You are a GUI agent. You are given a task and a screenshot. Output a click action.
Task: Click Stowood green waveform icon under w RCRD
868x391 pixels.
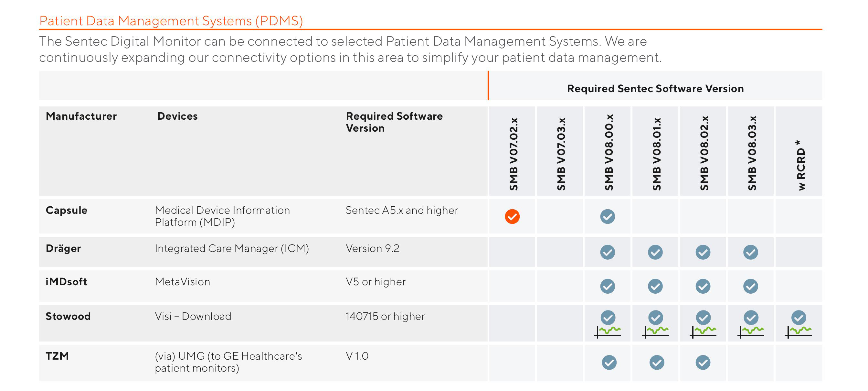click(799, 332)
